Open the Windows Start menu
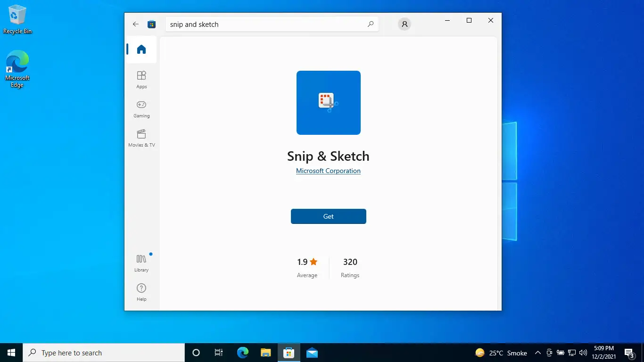 pos(11,353)
